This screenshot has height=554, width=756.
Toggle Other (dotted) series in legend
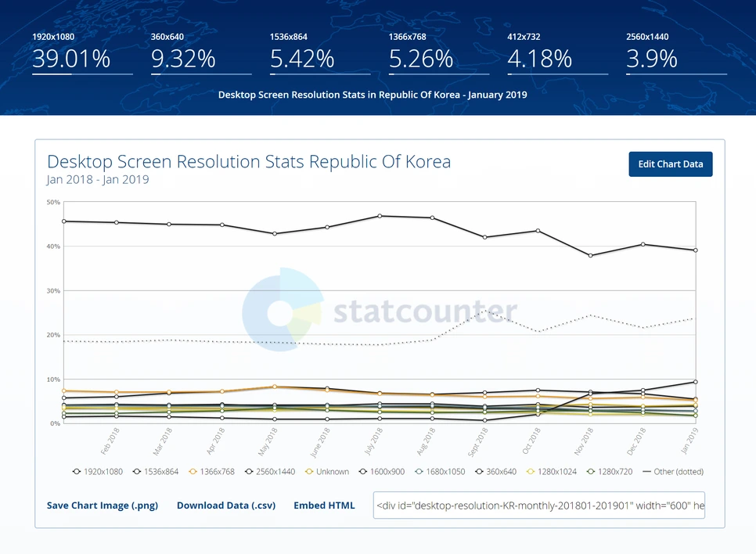pyautogui.click(x=673, y=472)
